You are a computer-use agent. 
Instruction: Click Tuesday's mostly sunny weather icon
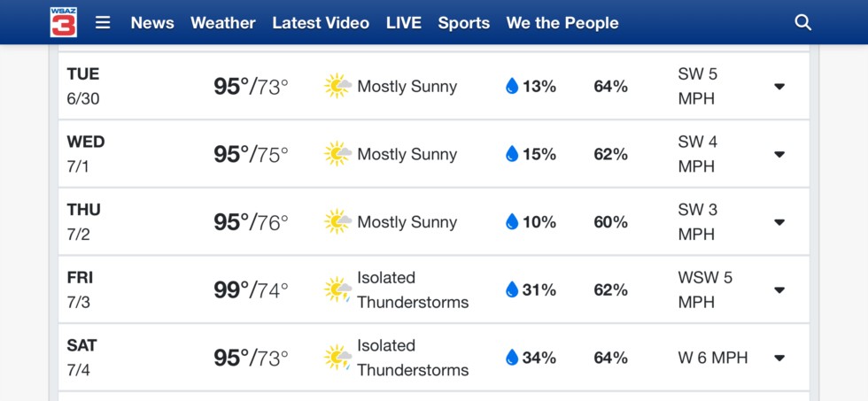click(x=337, y=86)
